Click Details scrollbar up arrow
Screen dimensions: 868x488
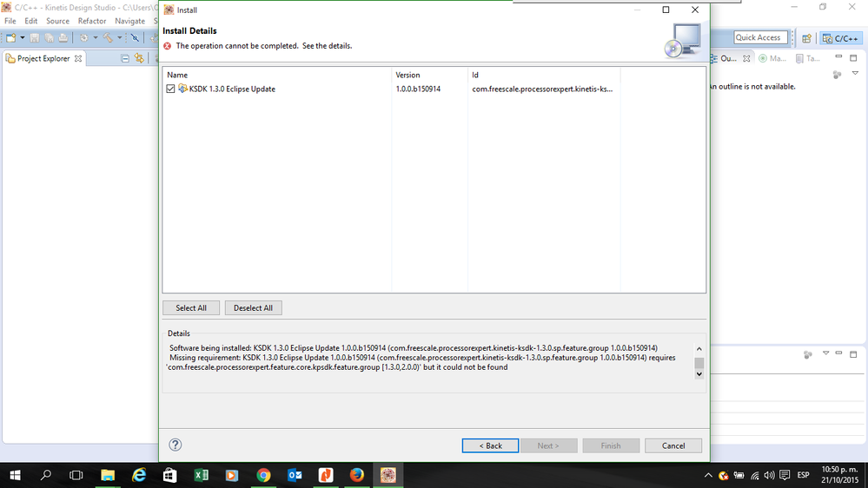[x=699, y=348]
